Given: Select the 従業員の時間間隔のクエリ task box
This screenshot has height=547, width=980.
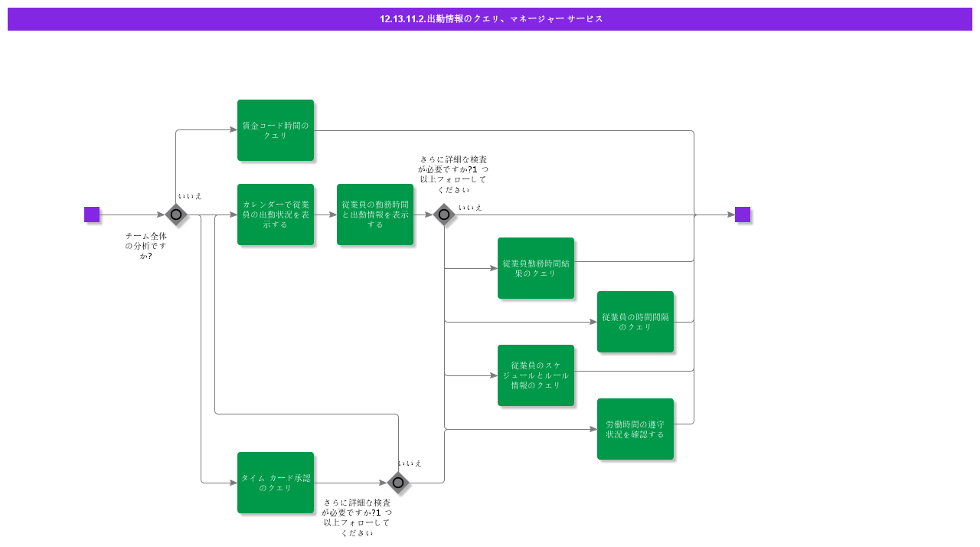Looking at the screenshot, I should pos(635,322).
